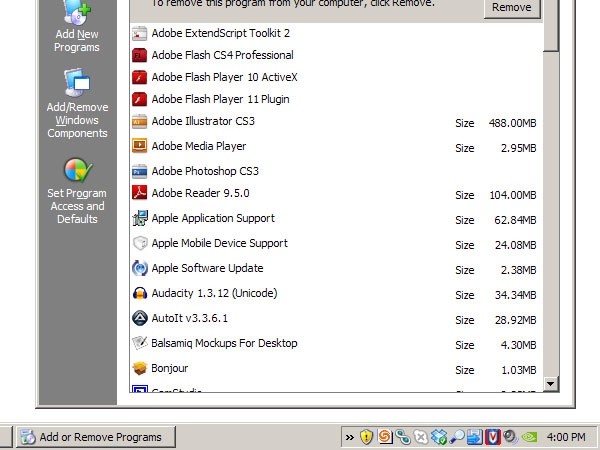Click the program list scrollbar thumb

point(551,25)
